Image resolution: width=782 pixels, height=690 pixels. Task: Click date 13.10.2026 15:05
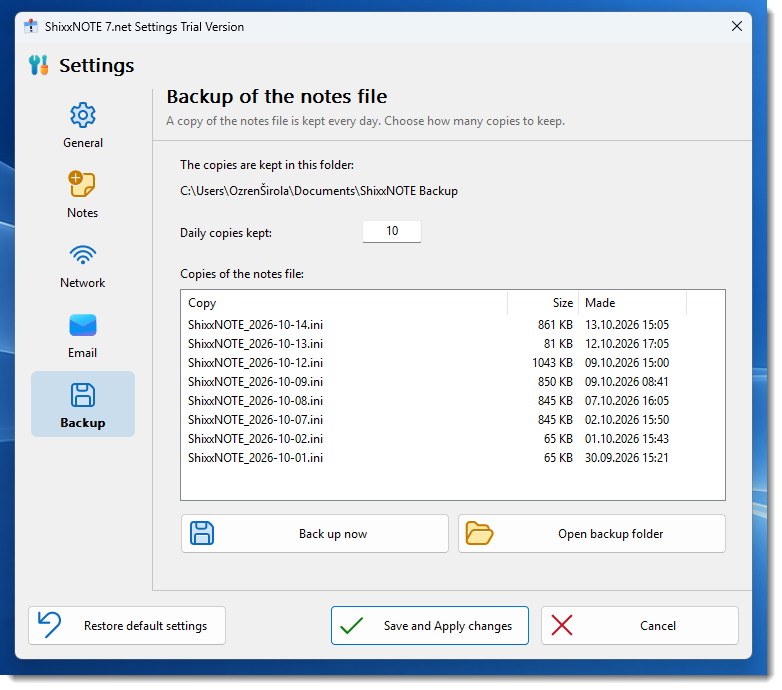tap(627, 325)
